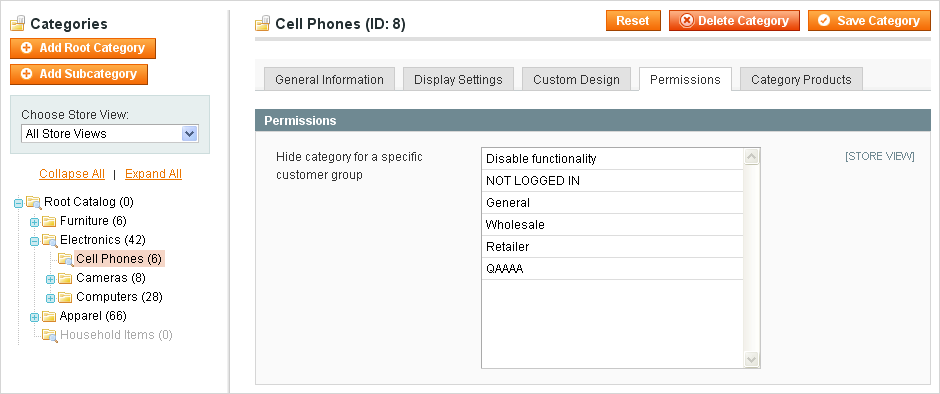Expand the Apparel category node

click(34, 317)
